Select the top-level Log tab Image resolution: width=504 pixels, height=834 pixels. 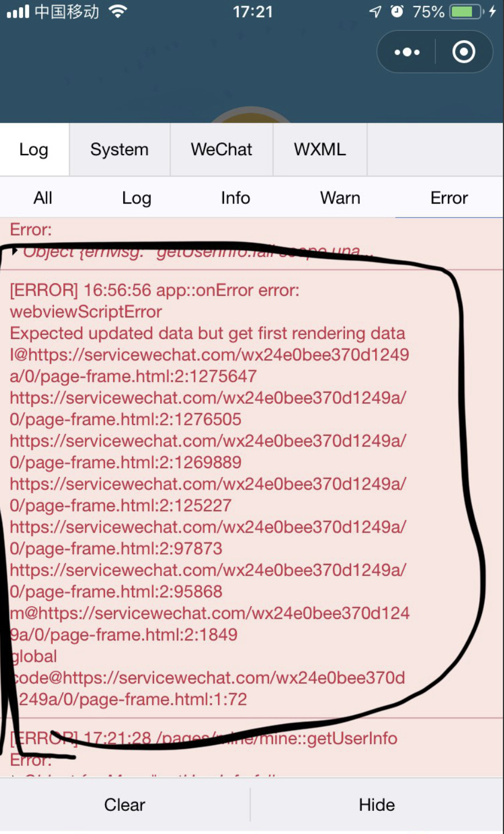coord(34,150)
